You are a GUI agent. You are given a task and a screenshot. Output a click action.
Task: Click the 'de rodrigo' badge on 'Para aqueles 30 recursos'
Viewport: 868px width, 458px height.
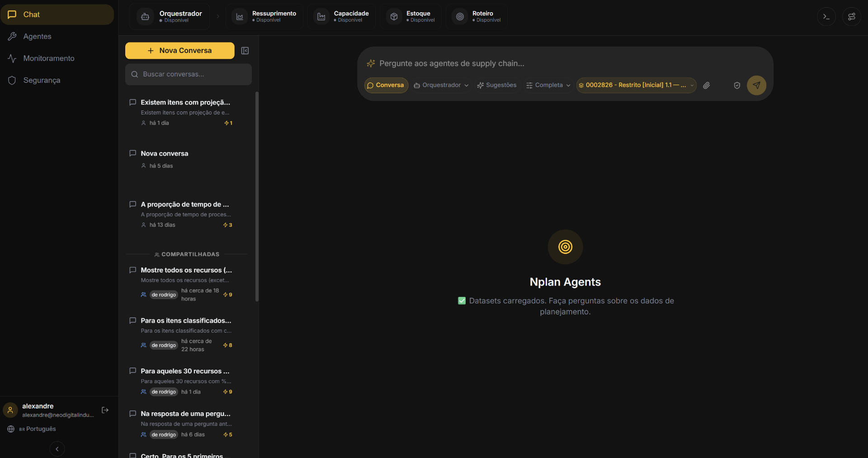[164, 392]
